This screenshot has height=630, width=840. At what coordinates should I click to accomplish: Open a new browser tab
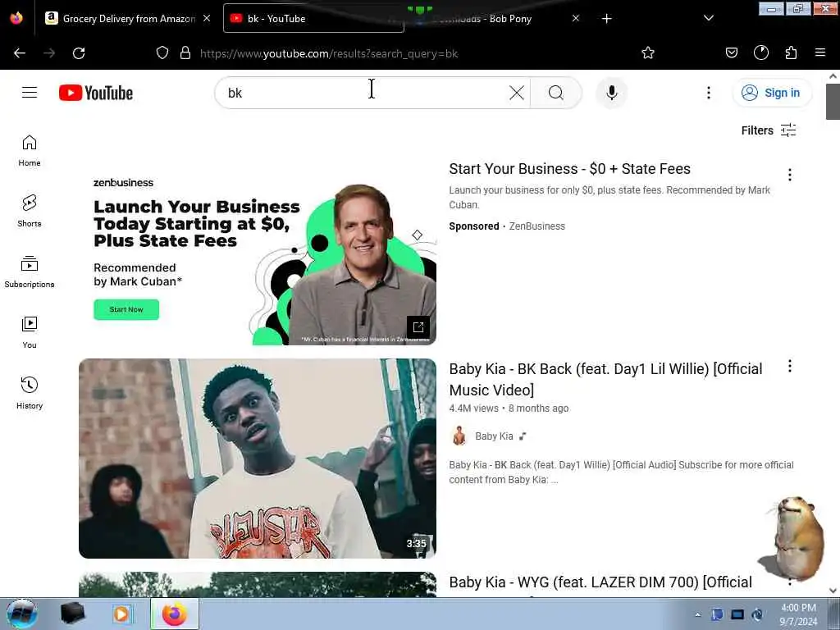[x=606, y=19]
